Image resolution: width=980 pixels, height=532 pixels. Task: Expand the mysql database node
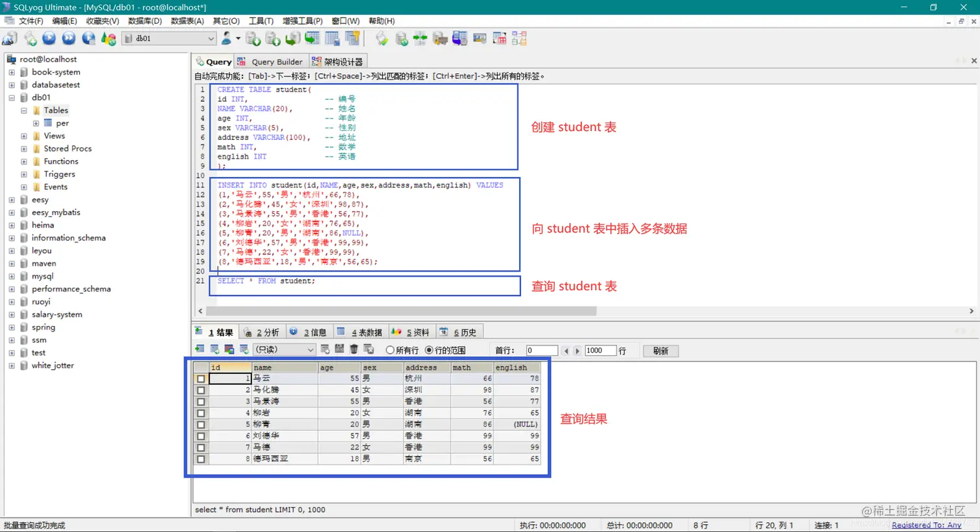pyautogui.click(x=12, y=277)
